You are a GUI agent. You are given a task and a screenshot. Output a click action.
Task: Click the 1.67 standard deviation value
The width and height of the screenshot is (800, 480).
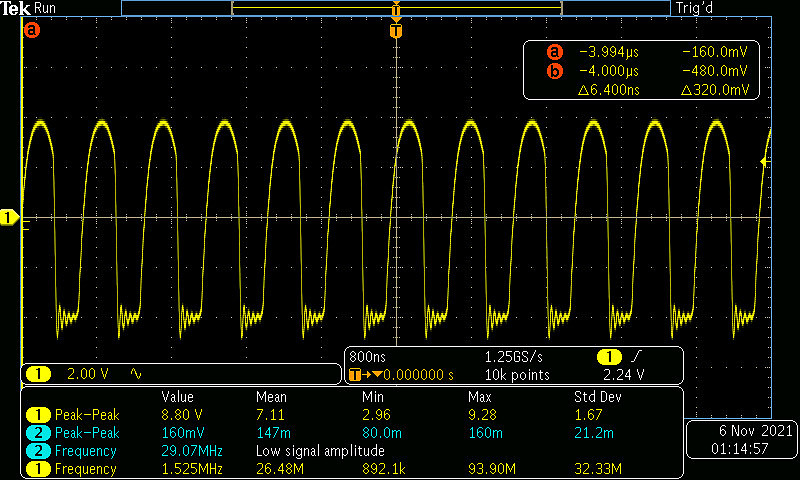(x=588, y=415)
